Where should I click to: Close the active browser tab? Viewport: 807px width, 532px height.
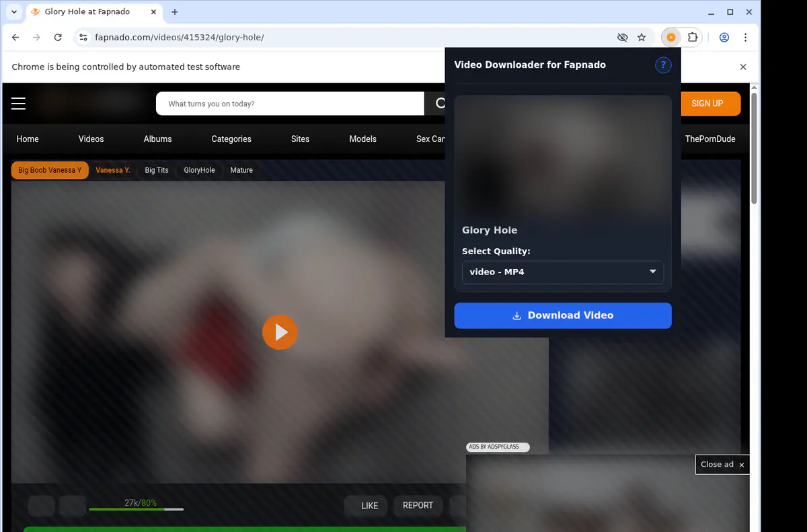(x=152, y=12)
